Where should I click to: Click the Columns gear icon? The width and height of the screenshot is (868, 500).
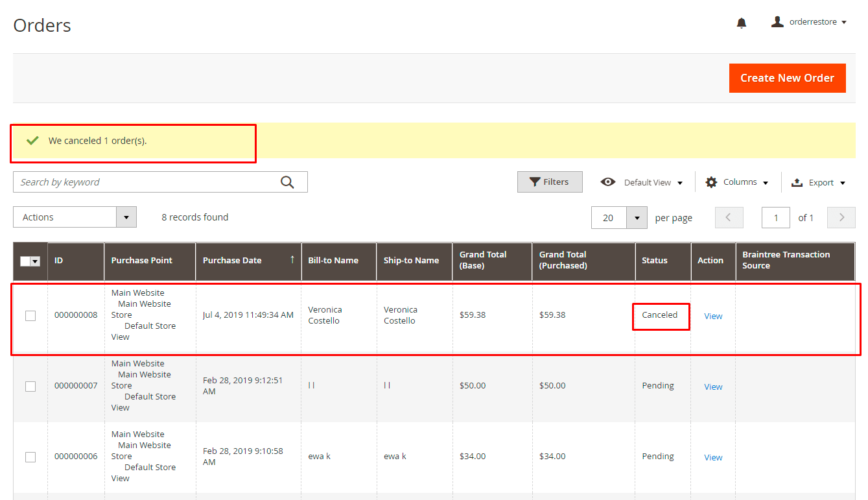711,182
